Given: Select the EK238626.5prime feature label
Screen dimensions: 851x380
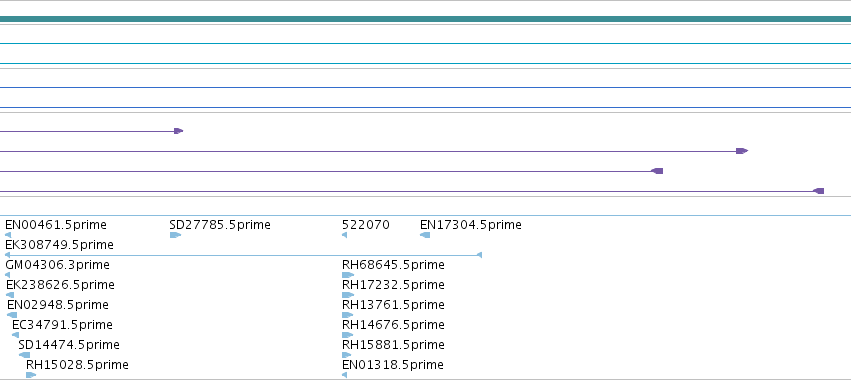Looking at the screenshot, I should (60, 285).
